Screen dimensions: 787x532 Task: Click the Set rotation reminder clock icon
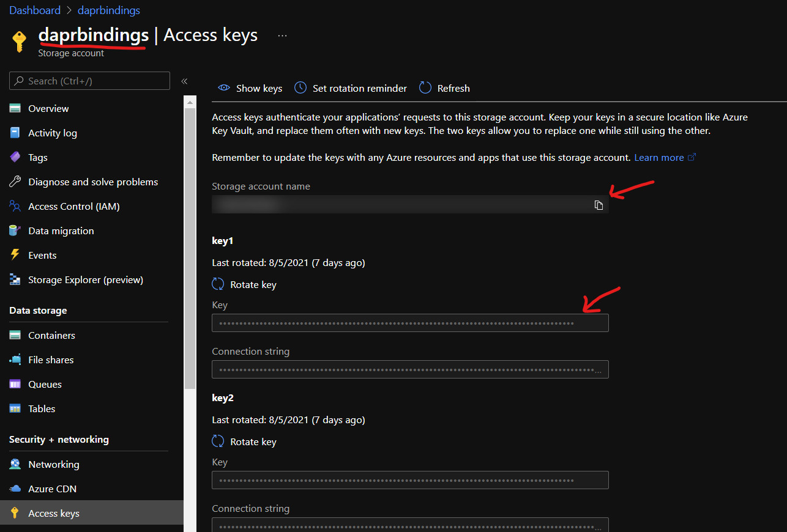[300, 88]
